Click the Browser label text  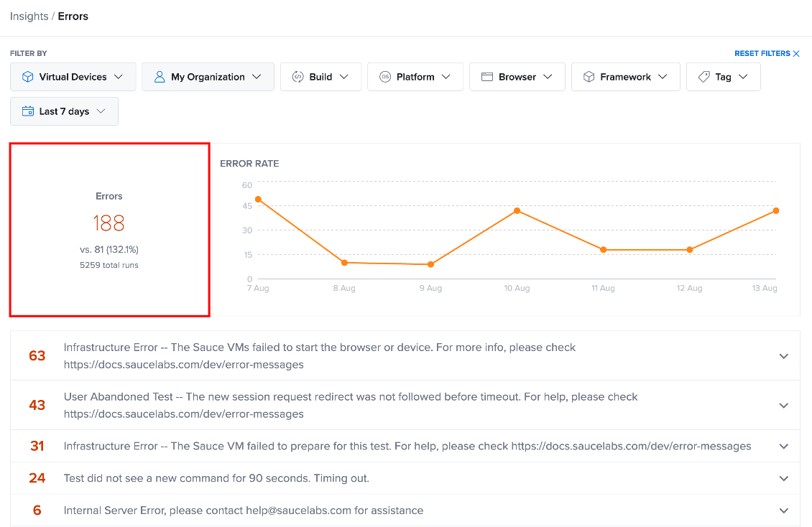click(517, 77)
